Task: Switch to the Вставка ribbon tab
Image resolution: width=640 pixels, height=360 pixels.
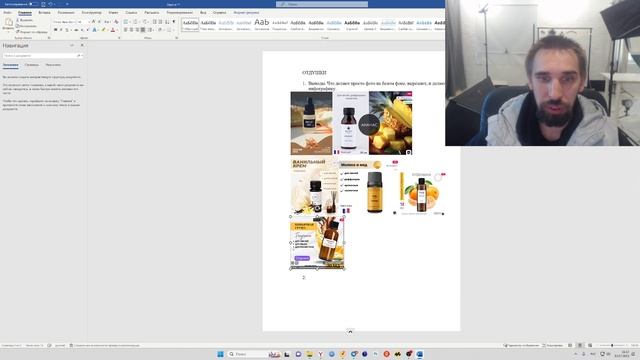Action: click(44, 13)
